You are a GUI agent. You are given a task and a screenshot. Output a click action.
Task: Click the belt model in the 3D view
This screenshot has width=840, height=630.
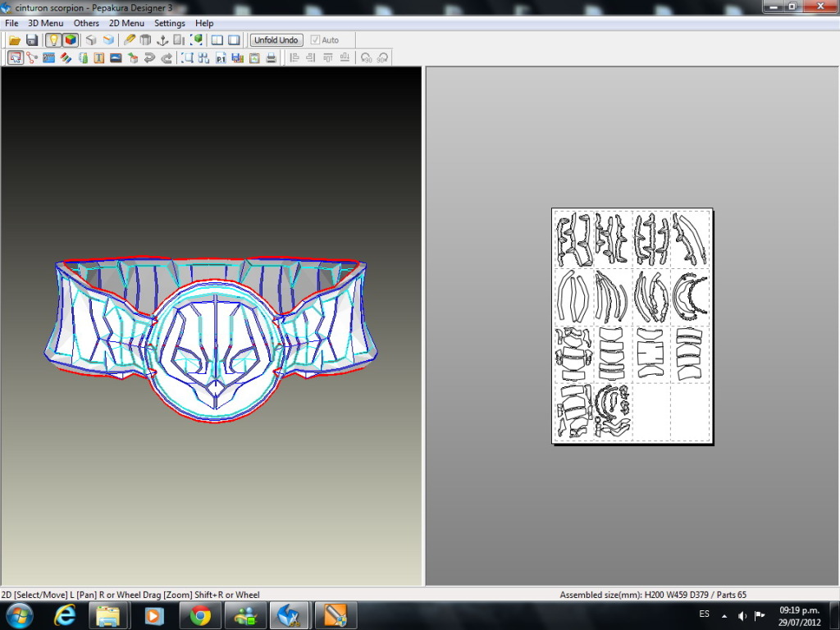(211, 340)
